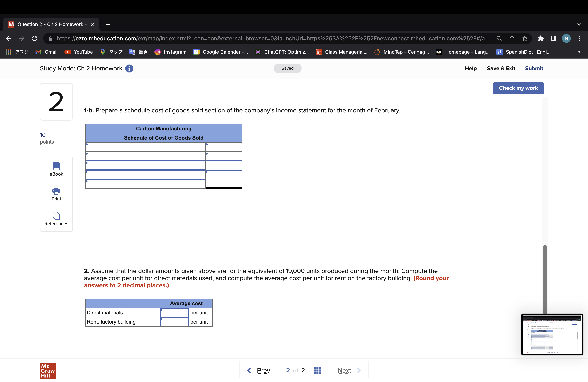This screenshot has height=382, width=588.
Task: Reload the page
Action: point(35,39)
